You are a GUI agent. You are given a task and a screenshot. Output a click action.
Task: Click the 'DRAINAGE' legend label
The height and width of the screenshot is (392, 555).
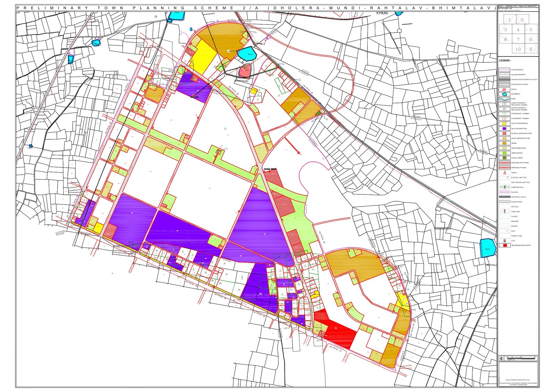(x=515, y=221)
